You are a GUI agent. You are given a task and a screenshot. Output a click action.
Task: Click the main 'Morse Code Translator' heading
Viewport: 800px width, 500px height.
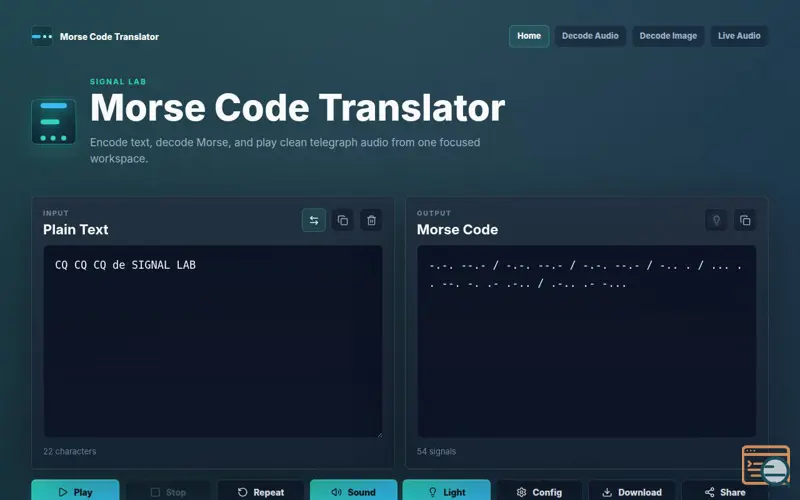(297, 108)
